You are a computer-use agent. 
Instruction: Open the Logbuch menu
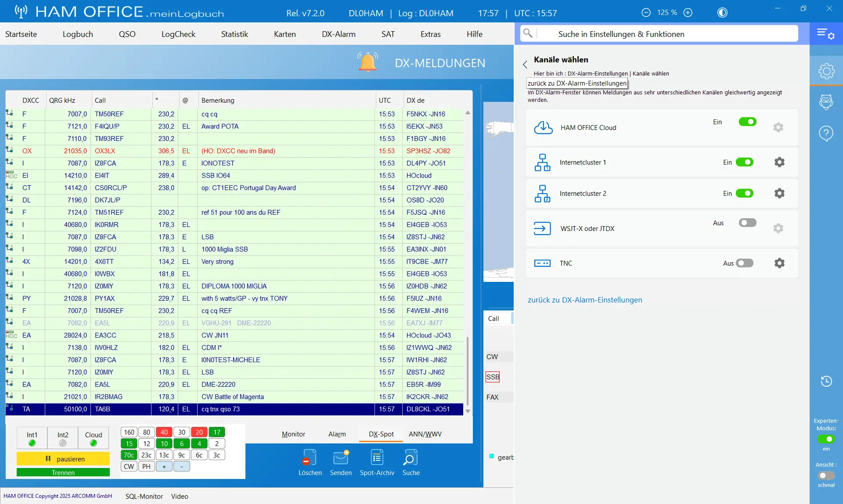tap(78, 34)
